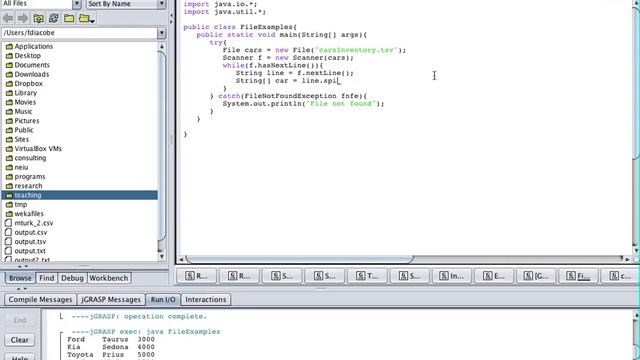Expand the /Users/fdiacobe path dropdown
640x360 pixels.
coord(162,33)
